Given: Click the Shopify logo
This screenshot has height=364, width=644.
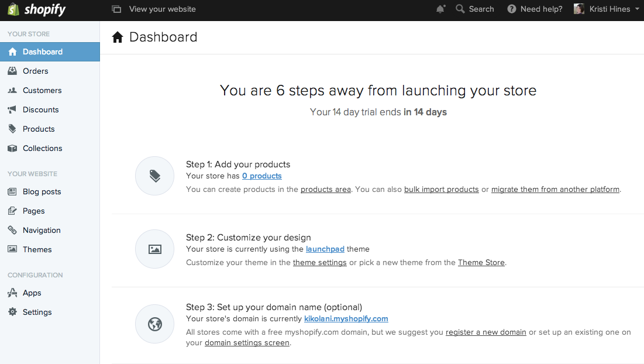Looking at the screenshot, I should [37, 9].
